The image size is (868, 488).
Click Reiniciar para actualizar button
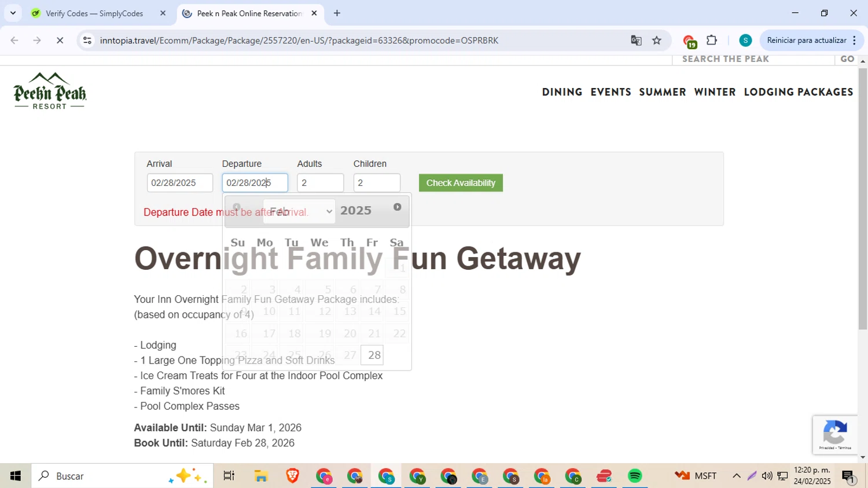click(x=807, y=41)
